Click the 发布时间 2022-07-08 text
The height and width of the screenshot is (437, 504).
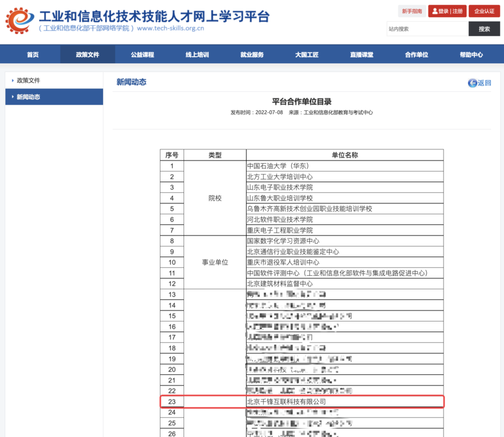257,112
